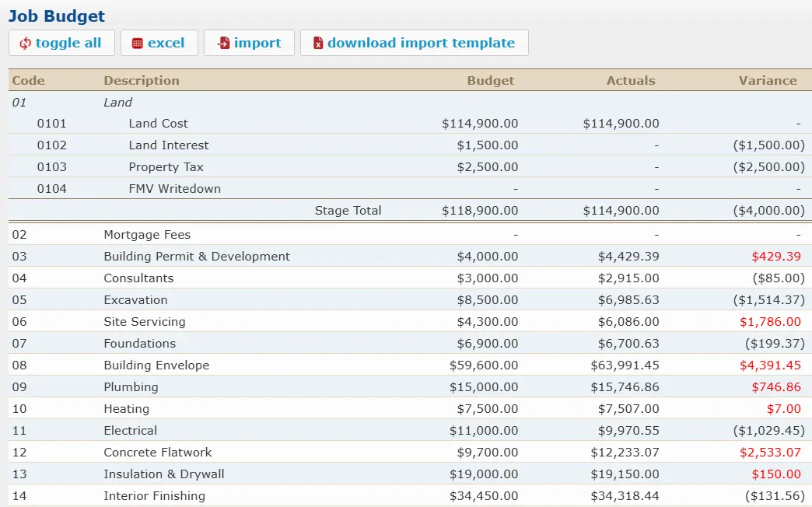Screen dimensions: 812x507
Task: Click code 0101 cell
Action: coord(52,124)
